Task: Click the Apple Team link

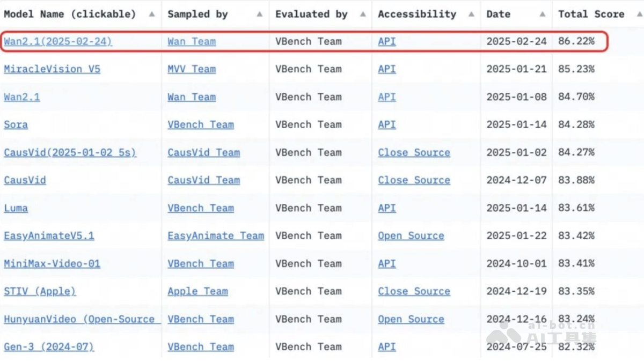Action: 197,292
